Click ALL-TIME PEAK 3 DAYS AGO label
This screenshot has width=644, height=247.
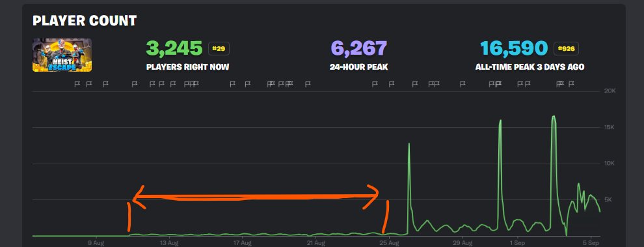click(x=530, y=67)
